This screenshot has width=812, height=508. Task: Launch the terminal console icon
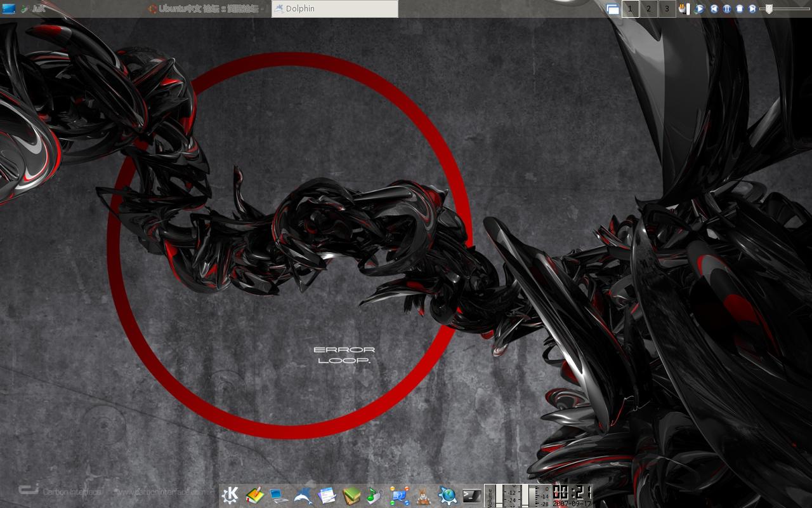click(x=471, y=495)
